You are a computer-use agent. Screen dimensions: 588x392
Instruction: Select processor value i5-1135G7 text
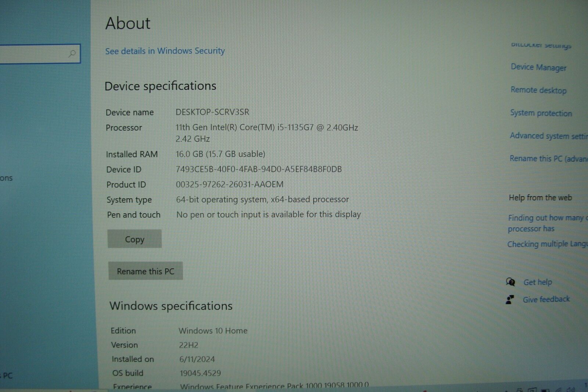(267, 133)
